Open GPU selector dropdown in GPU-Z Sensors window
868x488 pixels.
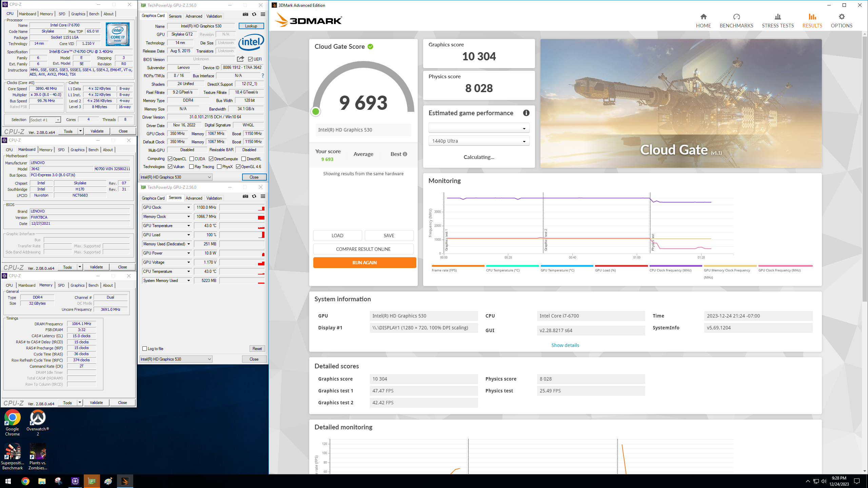[x=176, y=359]
